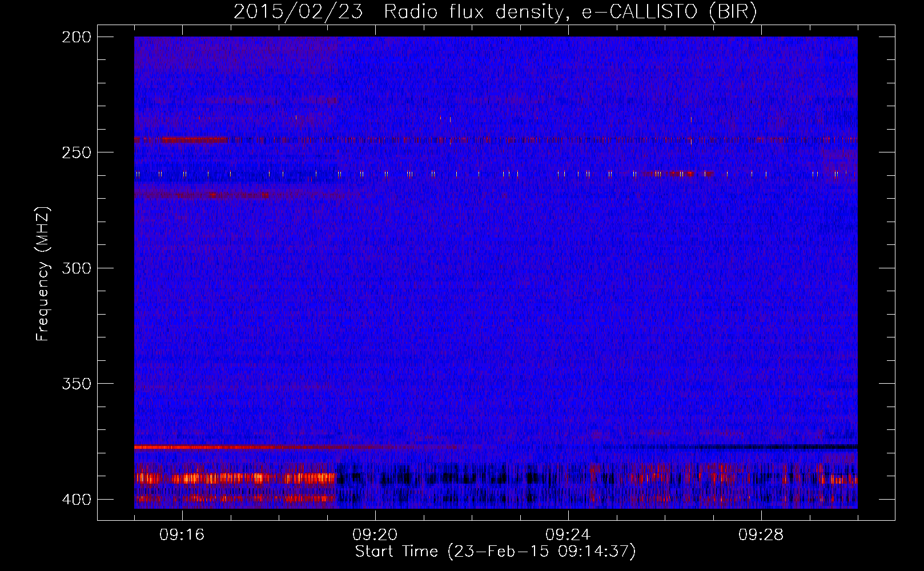
Task: Click the 'Start Time (23-Feb-15 09:14:37)' x-axis label
Action: coord(495,552)
